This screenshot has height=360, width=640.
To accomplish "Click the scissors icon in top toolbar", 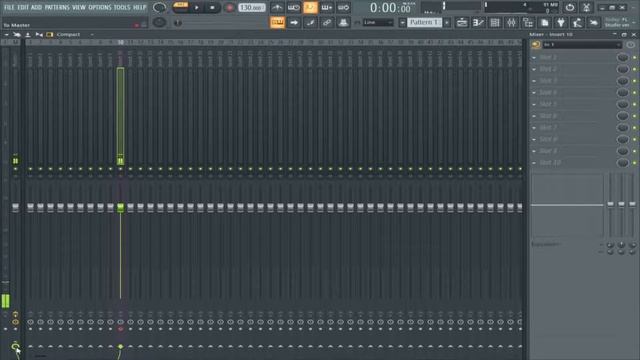I will (587, 7).
